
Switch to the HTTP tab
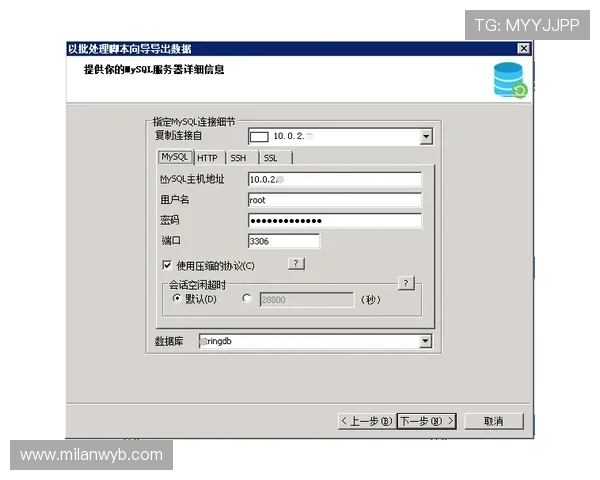[x=207, y=158]
